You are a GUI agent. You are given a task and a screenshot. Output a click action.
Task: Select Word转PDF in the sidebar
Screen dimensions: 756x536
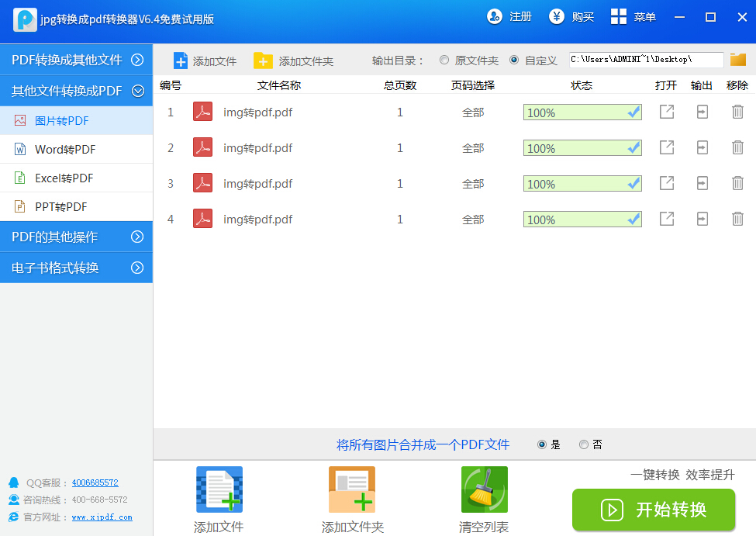65,149
